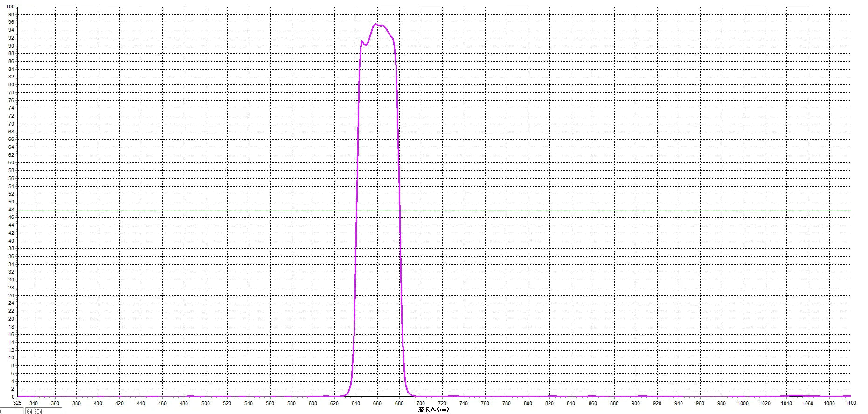Click the 波长λ(nm) x-axis title
The image size is (868, 414).
point(433,410)
